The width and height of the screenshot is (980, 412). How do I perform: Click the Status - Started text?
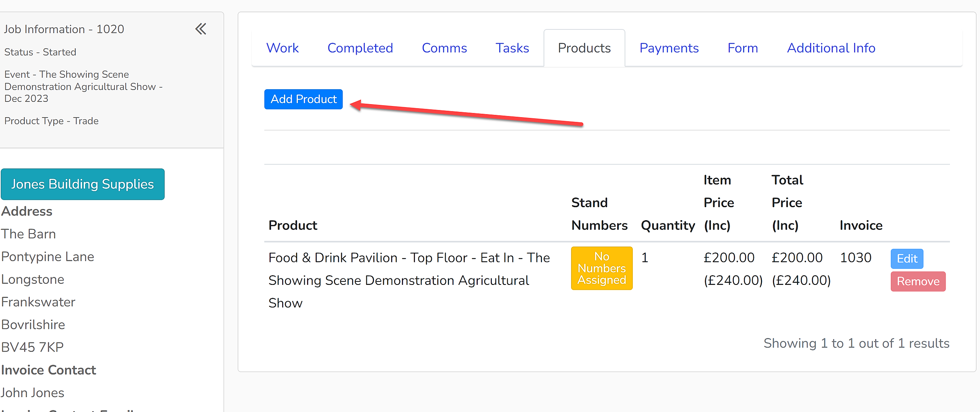pyautogui.click(x=40, y=52)
